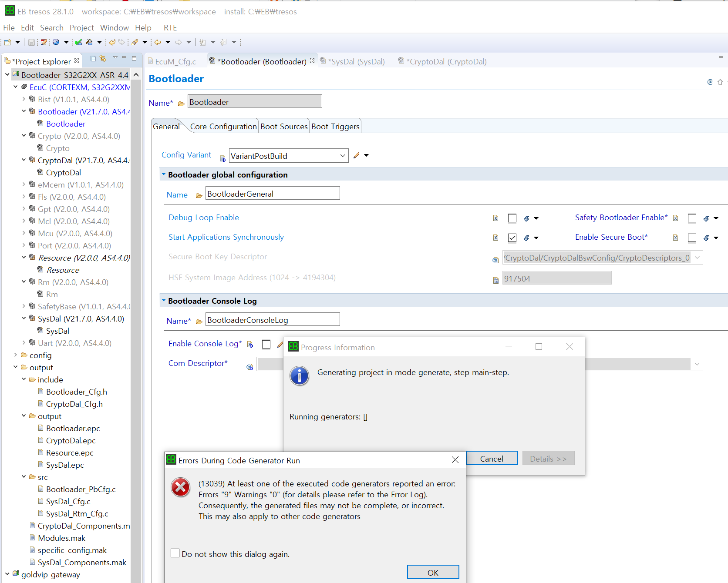Open a new file using the New icon
Viewport: 728px width, 583px height.
[x=7, y=42]
